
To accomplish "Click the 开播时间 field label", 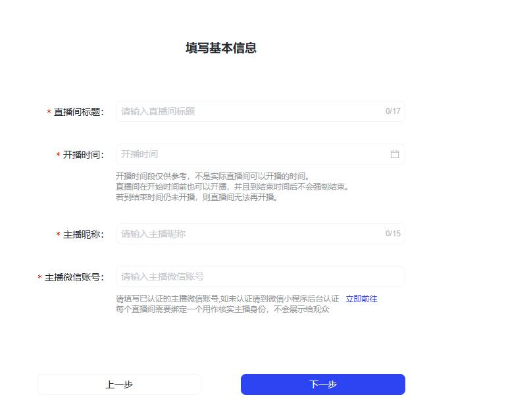I will pos(83,155).
